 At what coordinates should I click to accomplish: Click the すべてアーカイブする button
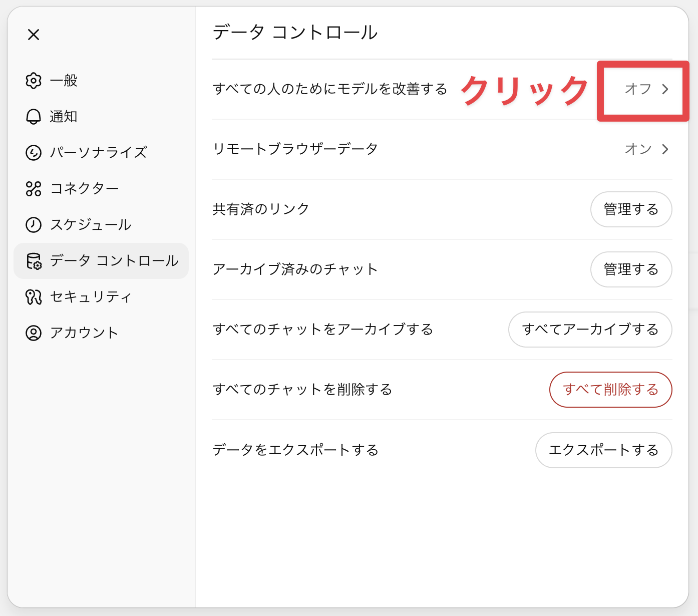tap(590, 330)
